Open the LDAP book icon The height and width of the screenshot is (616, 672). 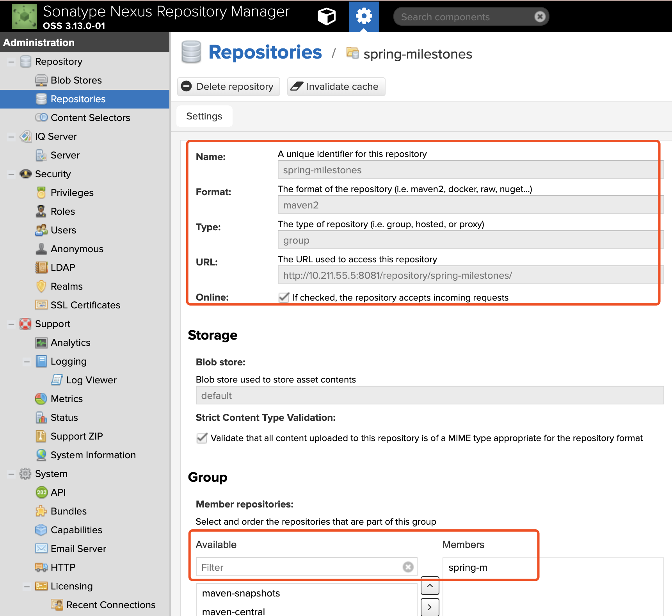pyautogui.click(x=41, y=267)
